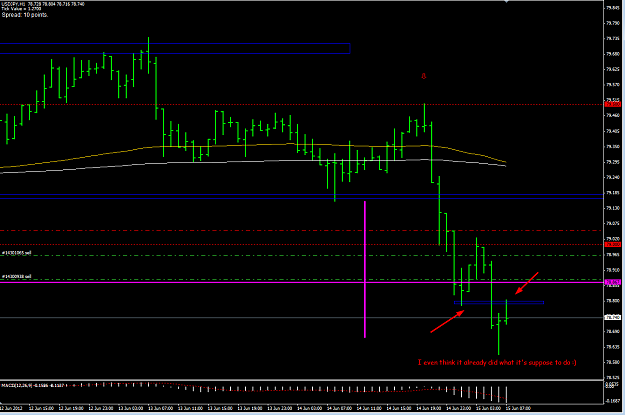Select the wide blue rectangle near chart top

click(x=175, y=49)
